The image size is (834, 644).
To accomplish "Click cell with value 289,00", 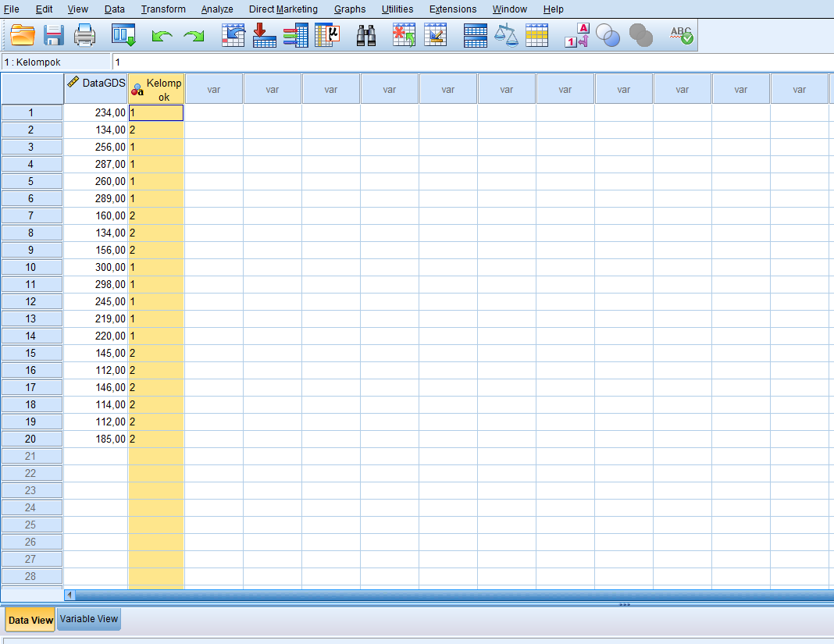I will (96, 198).
